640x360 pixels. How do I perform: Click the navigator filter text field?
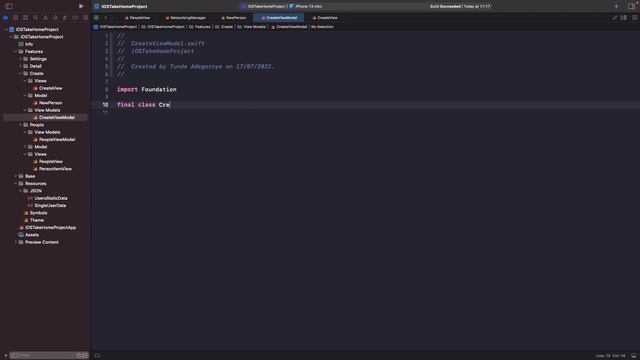coord(48,356)
